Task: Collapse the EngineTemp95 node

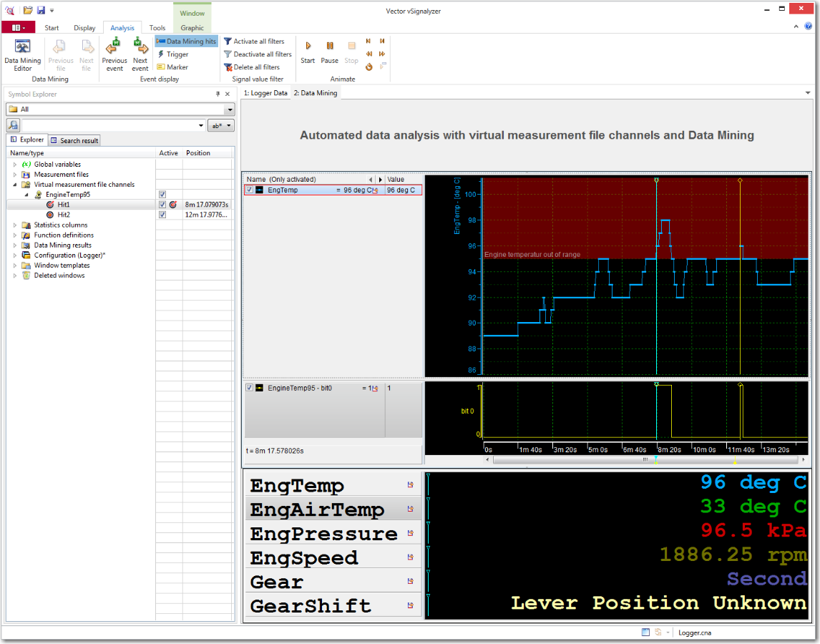Action: pos(26,195)
